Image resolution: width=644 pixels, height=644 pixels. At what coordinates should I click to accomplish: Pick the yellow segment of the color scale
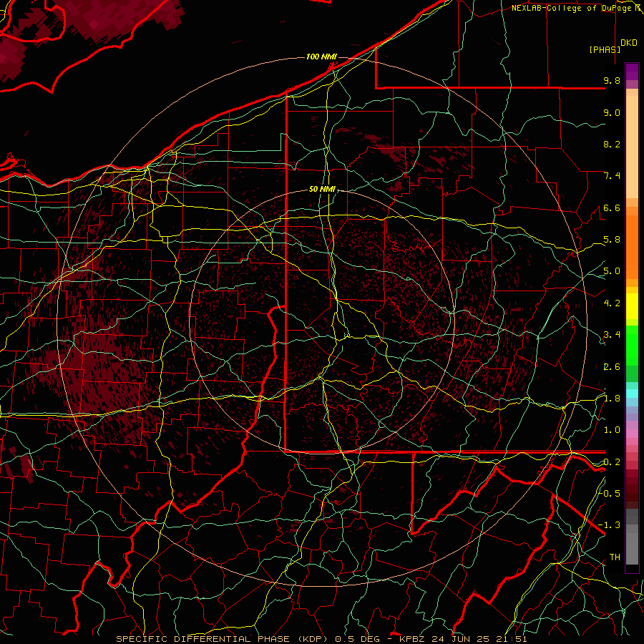(x=632, y=306)
